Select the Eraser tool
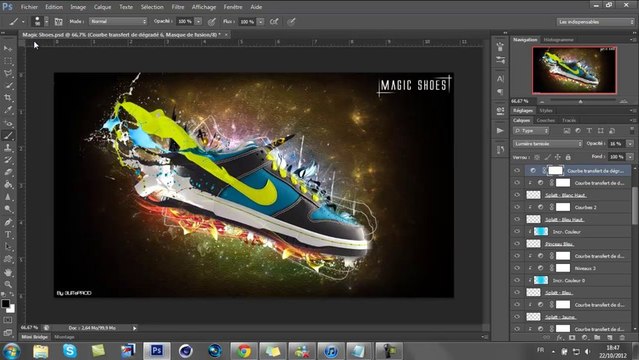Viewport: 639px width, 360px height. 8,172
